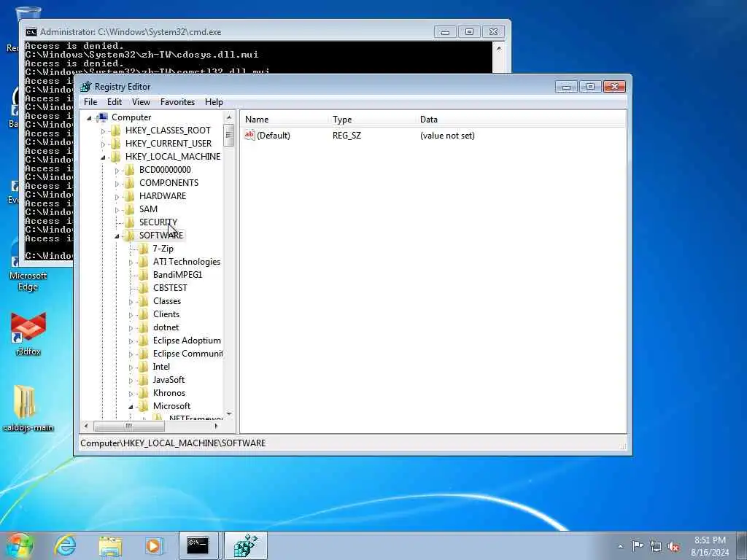The width and height of the screenshot is (747, 560).
Task: Click the Clients key folder icon
Action: [144, 314]
